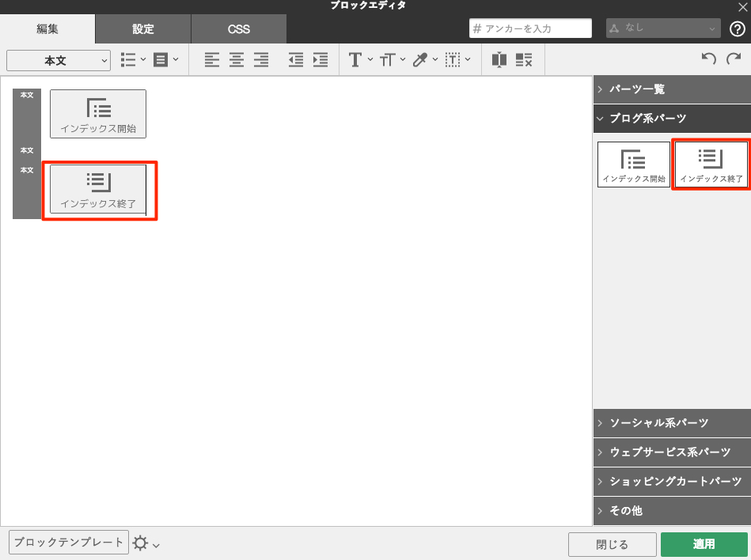Screen dimensions: 751x560
Task: Click the split block icon
Action: (x=499, y=60)
